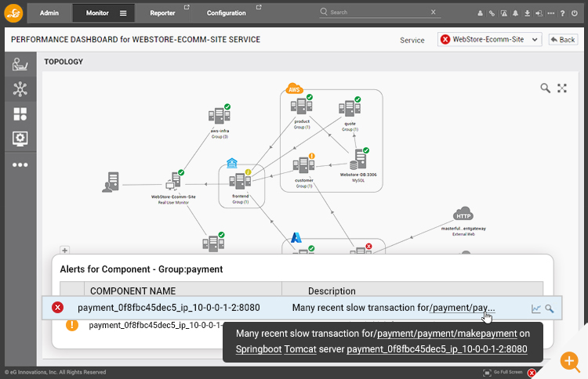Click the sign-in arrow icon
Screen dimensions: 588x379
(x=539, y=13)
